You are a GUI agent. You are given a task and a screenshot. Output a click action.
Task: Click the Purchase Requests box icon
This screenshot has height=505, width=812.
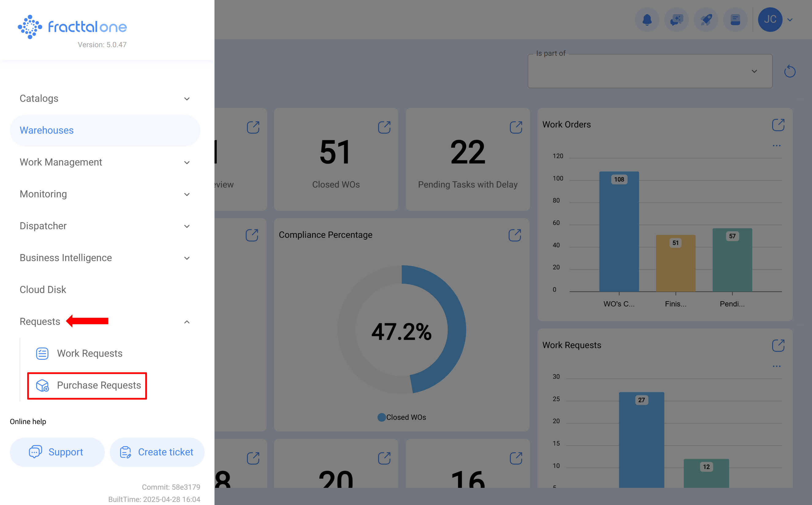[x=42, y=385]
